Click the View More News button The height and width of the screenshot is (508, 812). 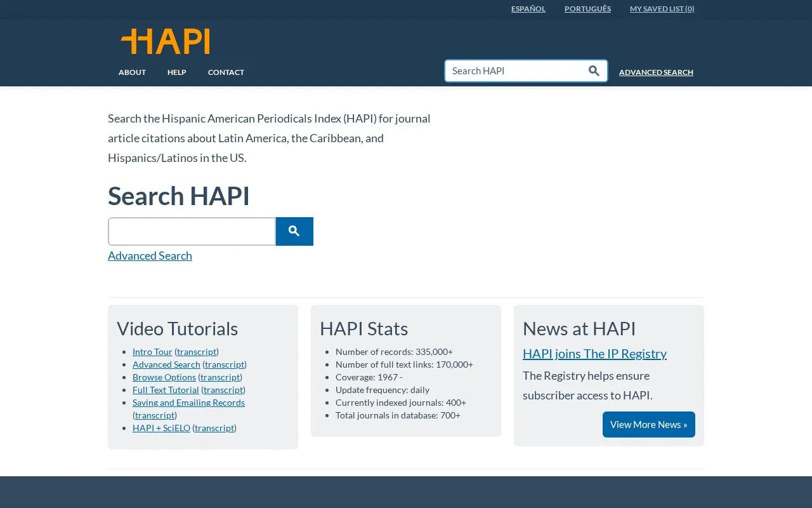649,425
